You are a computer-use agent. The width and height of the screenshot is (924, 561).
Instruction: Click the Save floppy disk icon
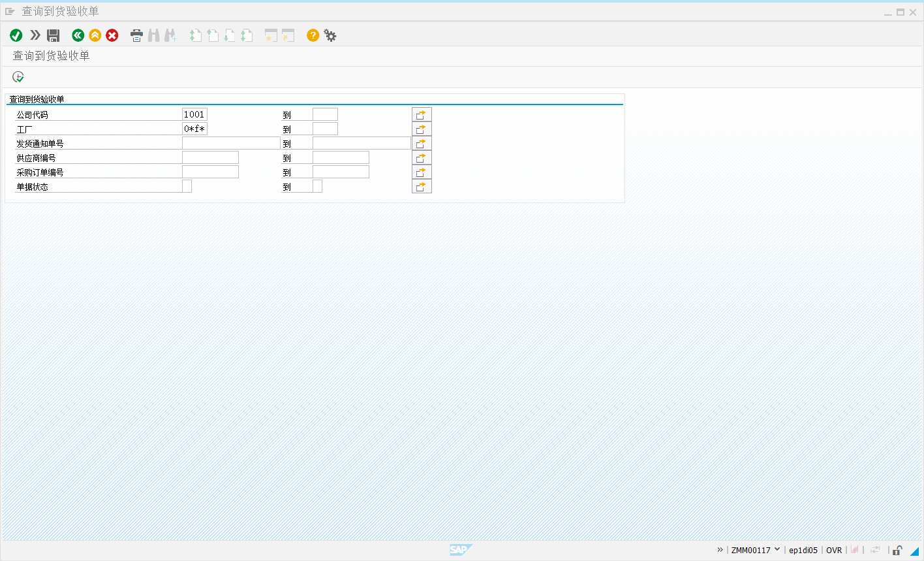(x=54, y=35)
